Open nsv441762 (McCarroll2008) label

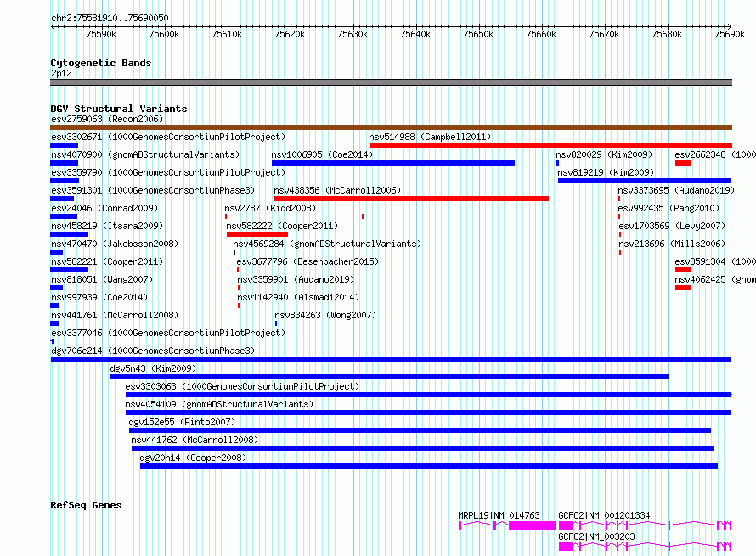click(195, 440)
